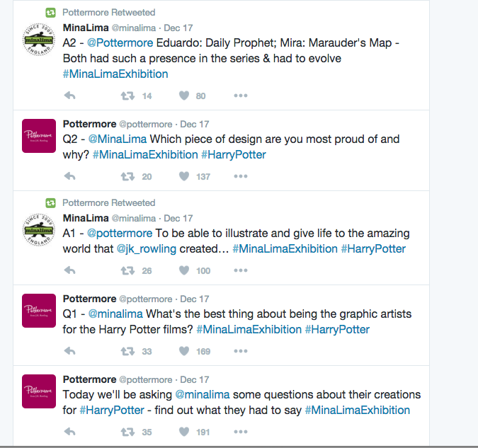Open MinaLima profile avatar on A2 tweet

(x=39, y=40)
